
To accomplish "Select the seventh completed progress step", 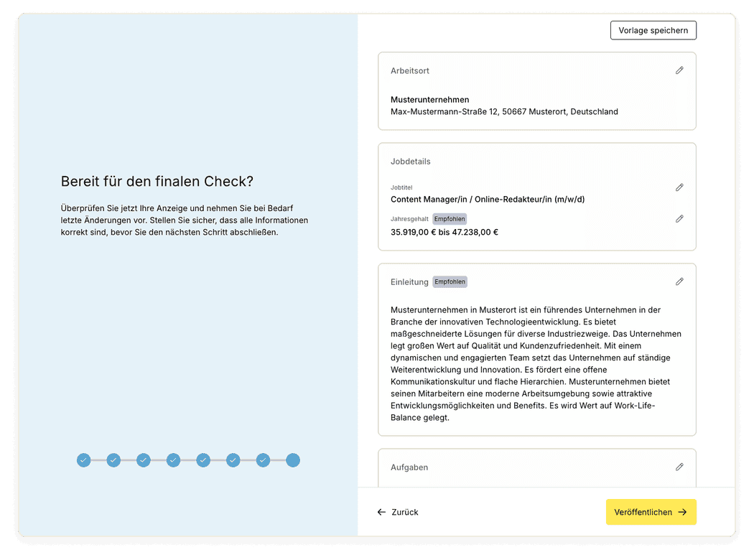I will coord(263,460).
